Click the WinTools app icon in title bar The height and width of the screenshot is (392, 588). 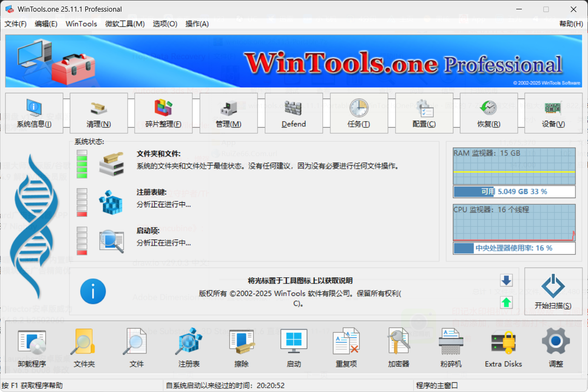tap(9, 9)
